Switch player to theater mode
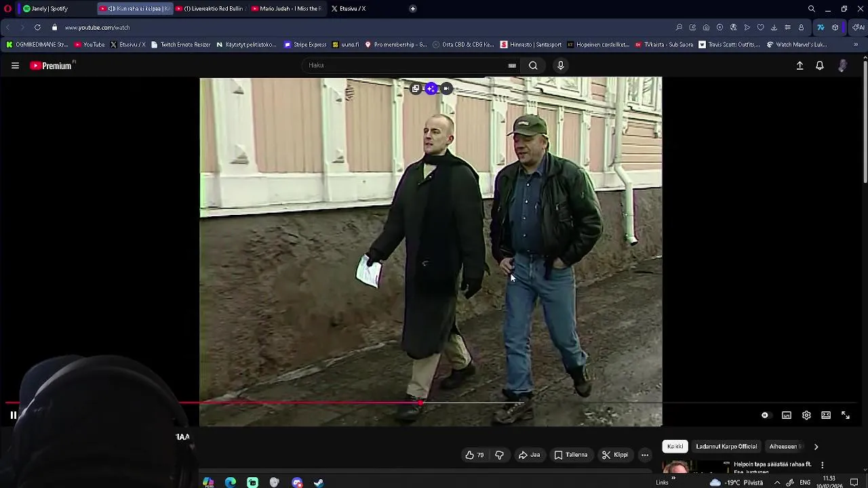868x488 pixels. 826,415
